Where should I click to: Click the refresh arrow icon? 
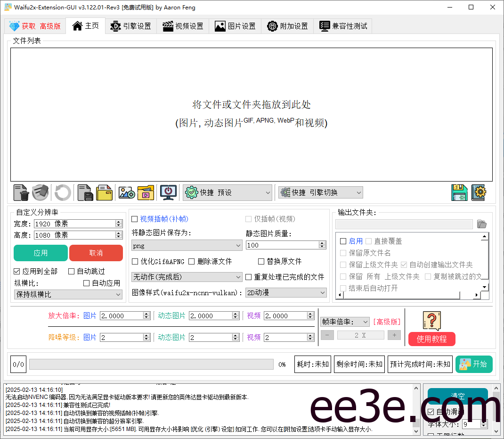62,192
